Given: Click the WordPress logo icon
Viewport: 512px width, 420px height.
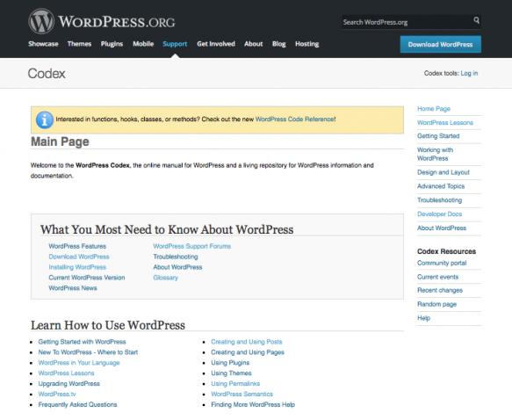Looking at the screenshot, I should coord(41,21).
